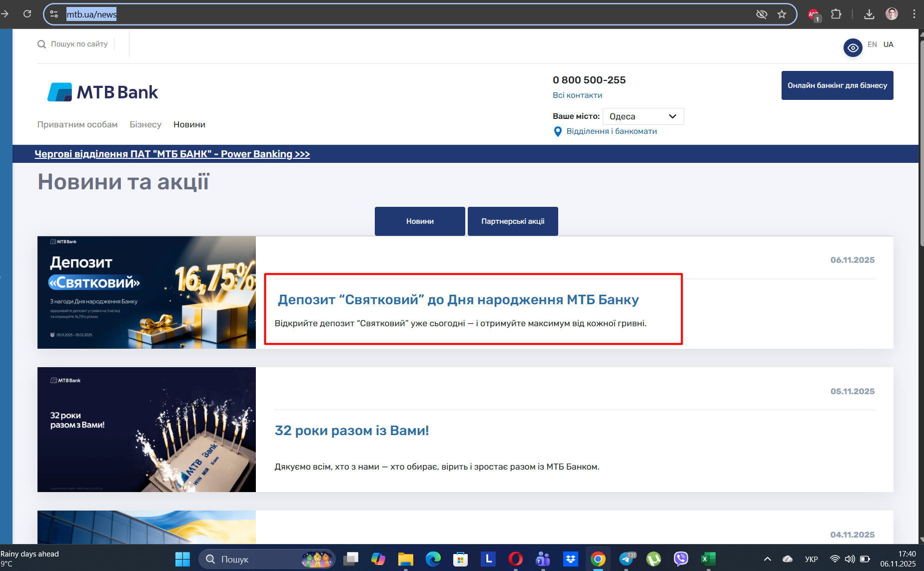Screen dimensions: 924x571
Task: Open the Adblock Plus extension
Action: tap(814, 14)
